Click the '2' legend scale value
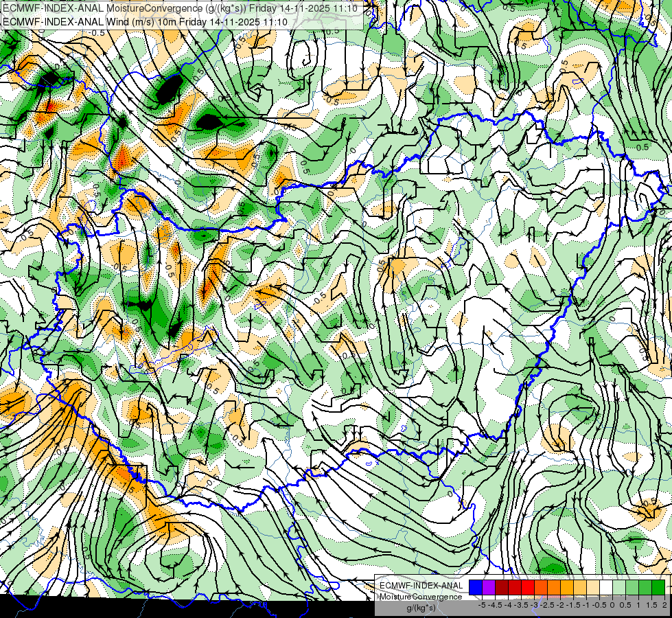 [664, 605]
